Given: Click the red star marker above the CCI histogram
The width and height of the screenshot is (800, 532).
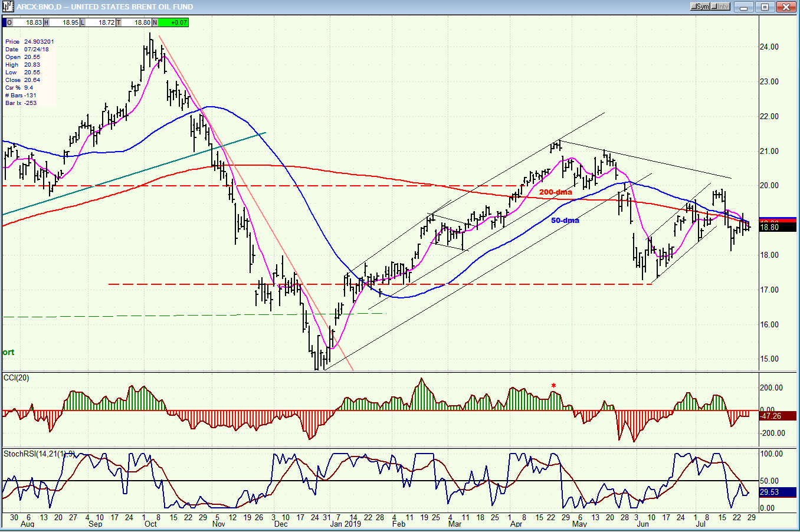Looking at the screenshot, I should [x=553, y=386].
